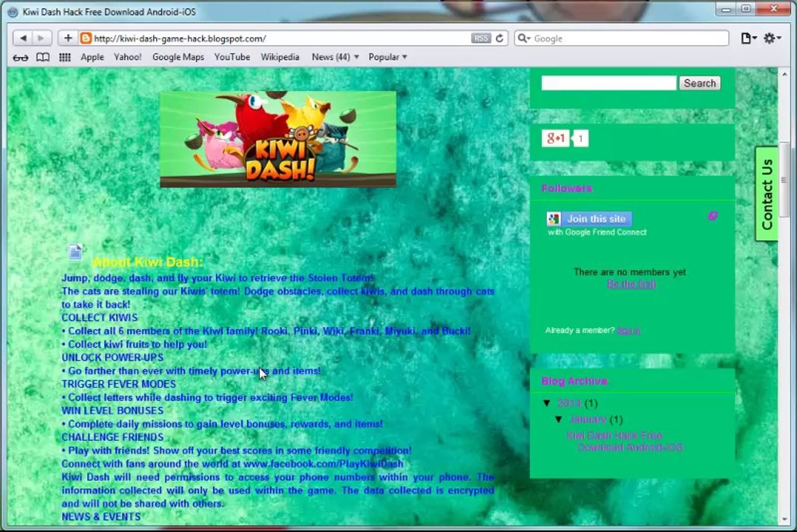The height and width of the screenshot is (532, 797).
Task: Open the 2014 archive link
Action: pyautogui.click(x=569, y=403)
